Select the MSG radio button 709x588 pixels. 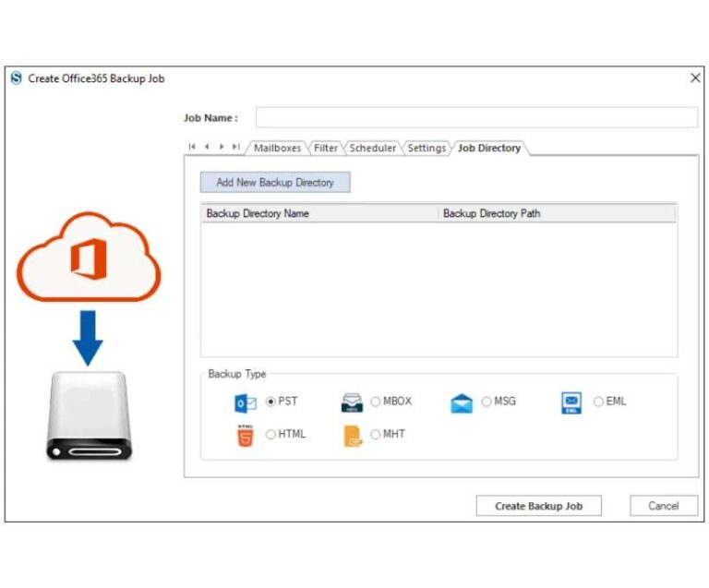pyautogui.click(x=487, y=402)
